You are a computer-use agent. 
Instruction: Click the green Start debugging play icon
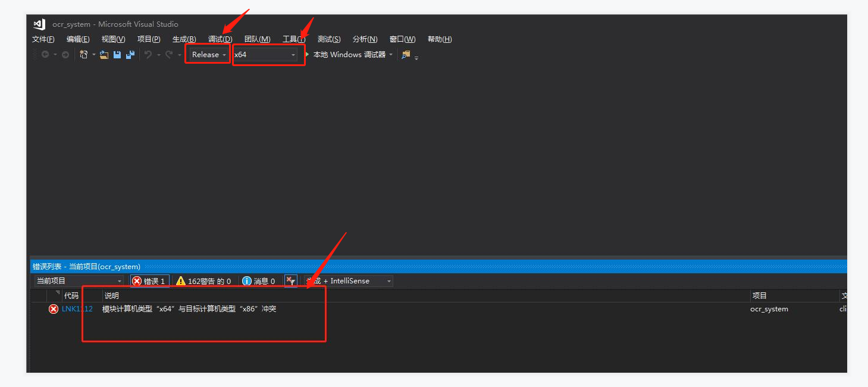(308, 54)
